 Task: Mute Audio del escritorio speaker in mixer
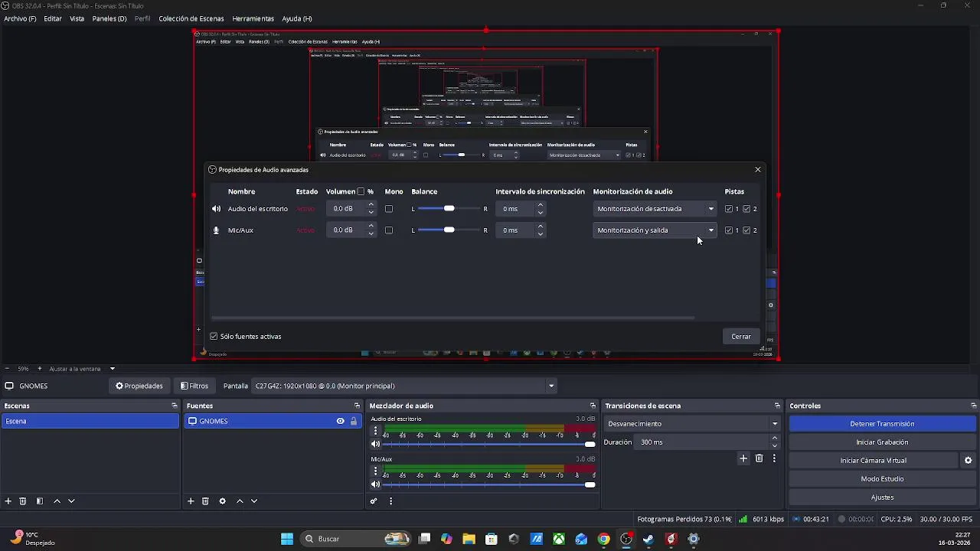[x=375, y=444]
